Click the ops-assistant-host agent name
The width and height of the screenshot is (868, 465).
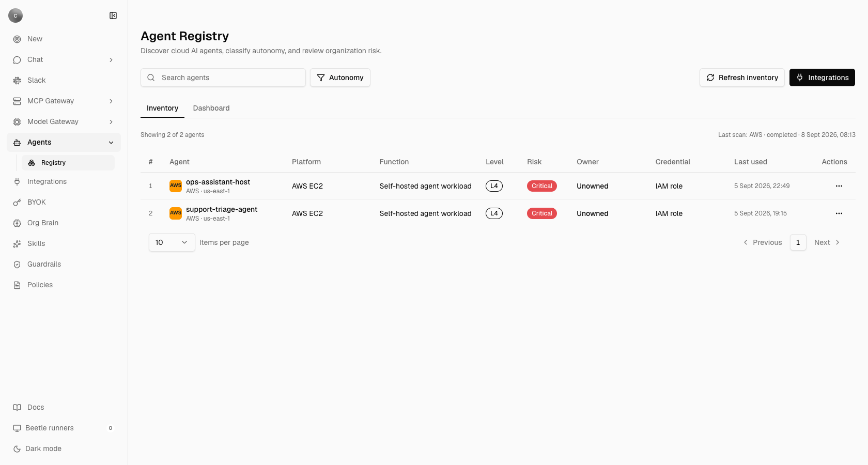(x=218, y=182)
